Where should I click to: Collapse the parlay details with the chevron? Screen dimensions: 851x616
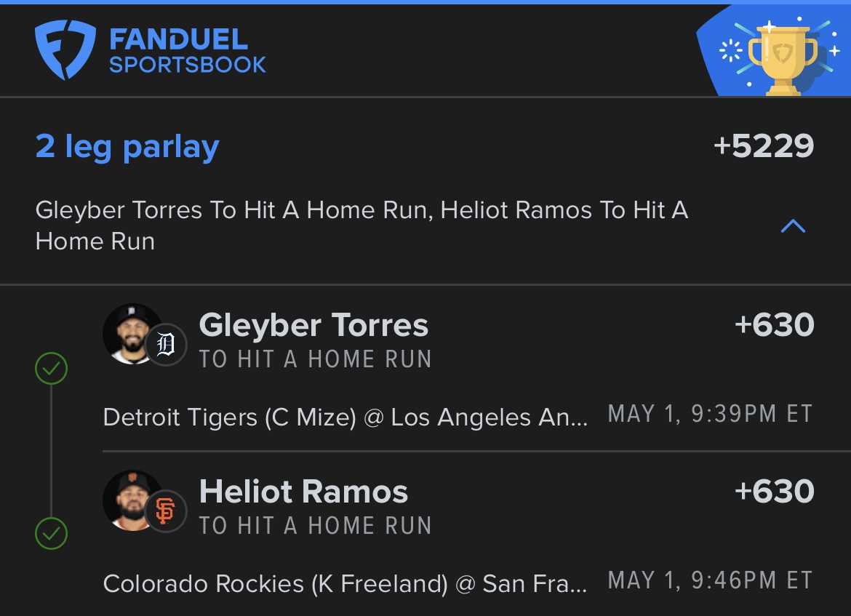click(793, 225)
